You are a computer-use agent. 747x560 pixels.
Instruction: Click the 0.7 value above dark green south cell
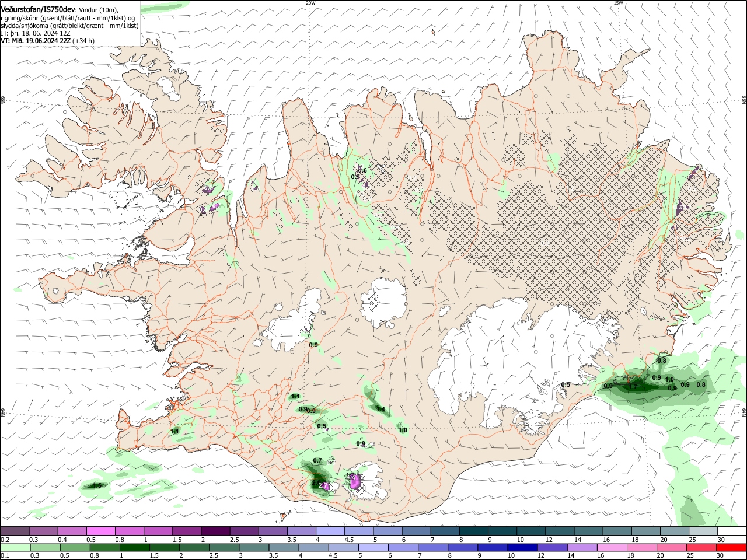tap(317, 460)
